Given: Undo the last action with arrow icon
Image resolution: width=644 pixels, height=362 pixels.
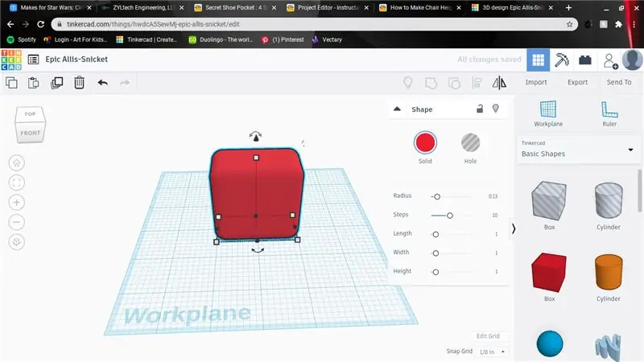Looking at the screenshot, I should [x=103, y=83].
